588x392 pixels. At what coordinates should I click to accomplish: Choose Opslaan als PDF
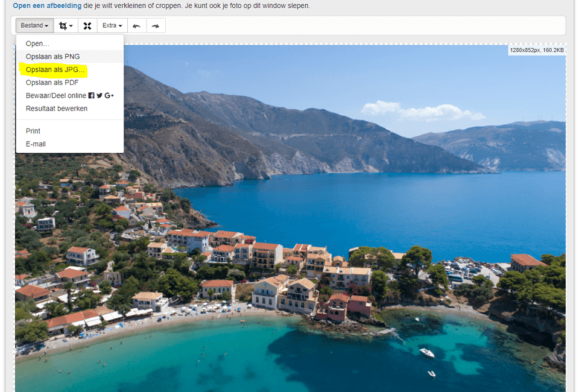[52, 83]
